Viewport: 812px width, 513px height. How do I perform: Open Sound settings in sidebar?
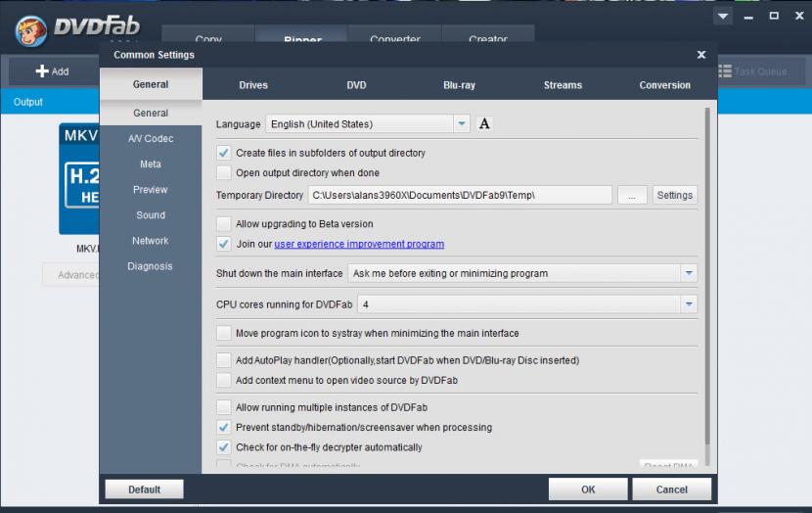151,215
